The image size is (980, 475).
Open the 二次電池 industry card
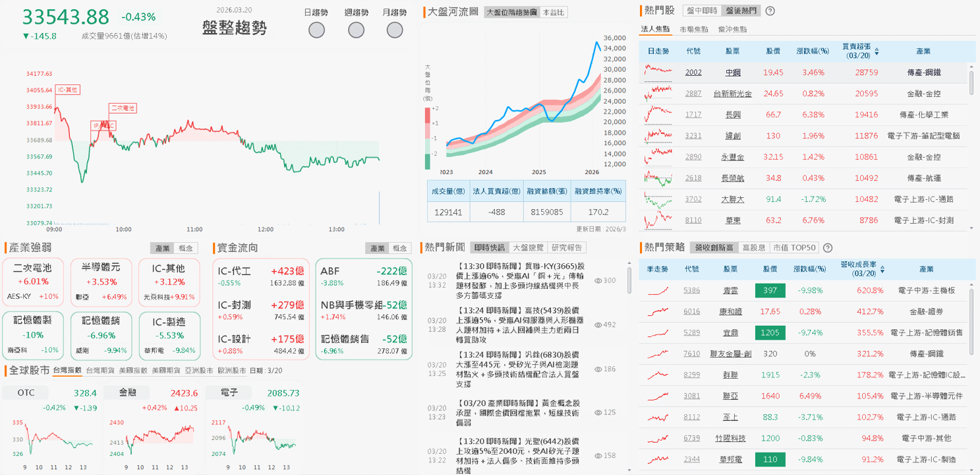34,282
